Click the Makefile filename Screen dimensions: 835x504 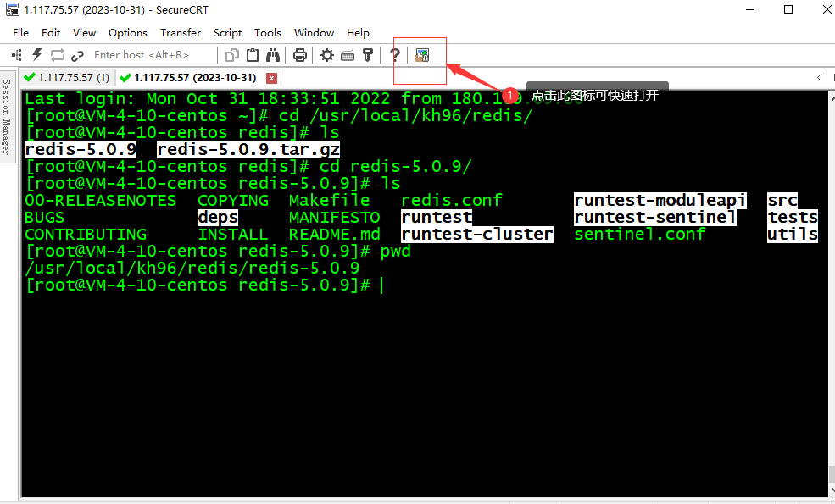pyautogui.click(x=329, y=201)
